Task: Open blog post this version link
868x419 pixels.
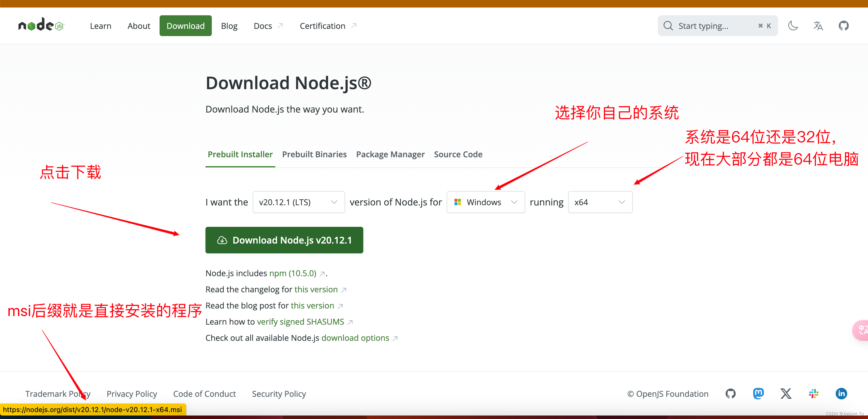Action: pos(312,305)
